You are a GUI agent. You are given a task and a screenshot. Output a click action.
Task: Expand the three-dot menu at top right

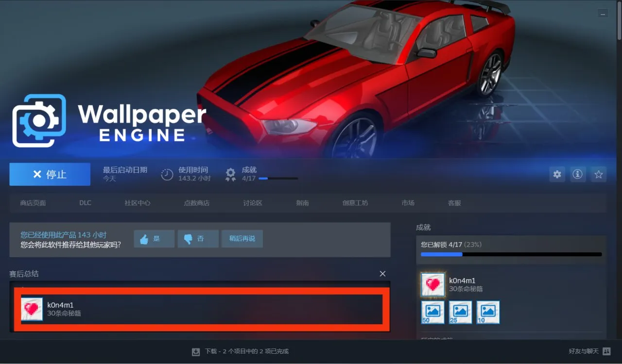[603, 13]
